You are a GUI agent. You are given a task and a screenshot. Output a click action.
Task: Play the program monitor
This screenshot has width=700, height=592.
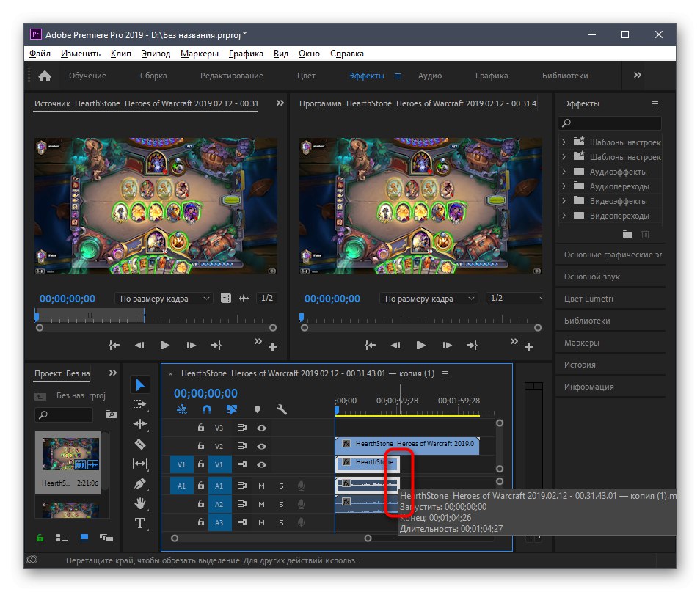(x=420, y=345)
